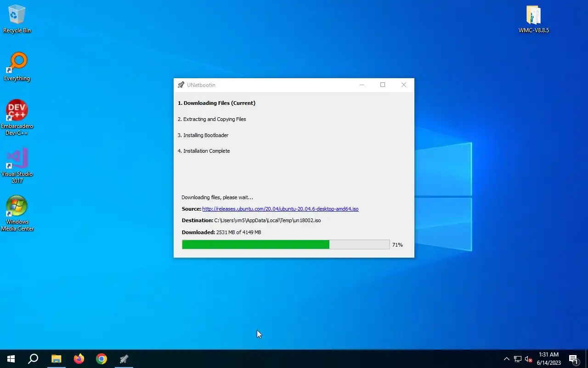The width and height of the screenshot is (588, 368).
Task: Click the 'Downloading files, please wait...' text
Action: 217,197
